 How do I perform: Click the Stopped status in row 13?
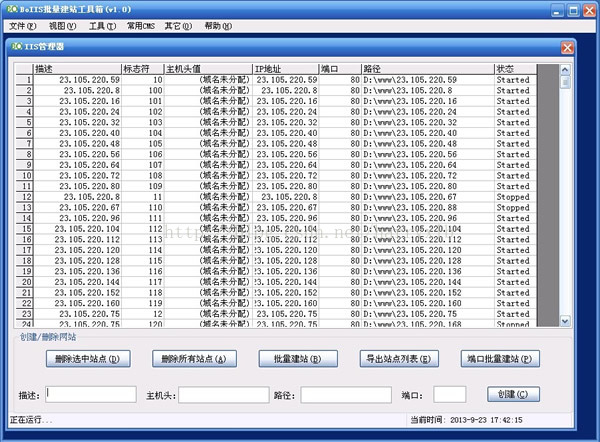click(x=515, y=207)
